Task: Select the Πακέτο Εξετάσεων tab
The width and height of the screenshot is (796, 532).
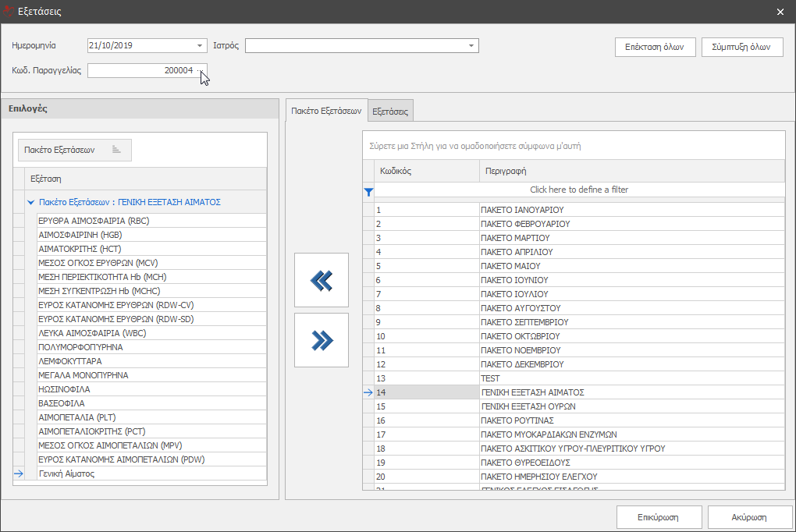Action: pyautogui.click(x=325, y=112)
